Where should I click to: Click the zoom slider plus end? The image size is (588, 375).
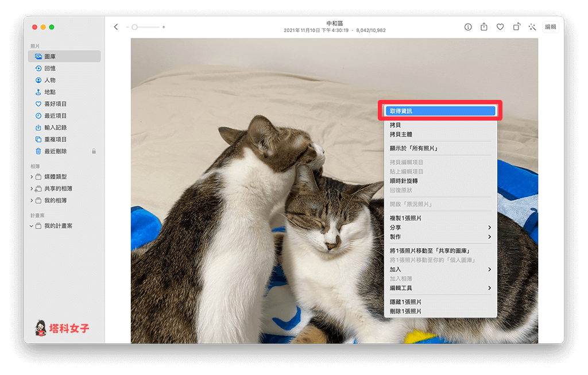(x=164, y=27)
